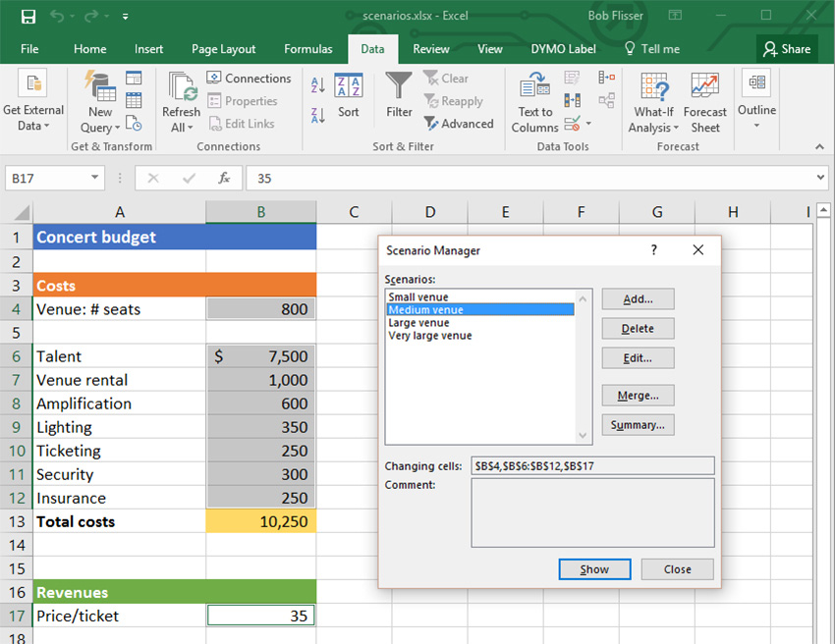The width and height of the screenshot is (835, 644).
Task: Open Customize Quick Access Toolbar dropdown
Action: tap(125, 17)
